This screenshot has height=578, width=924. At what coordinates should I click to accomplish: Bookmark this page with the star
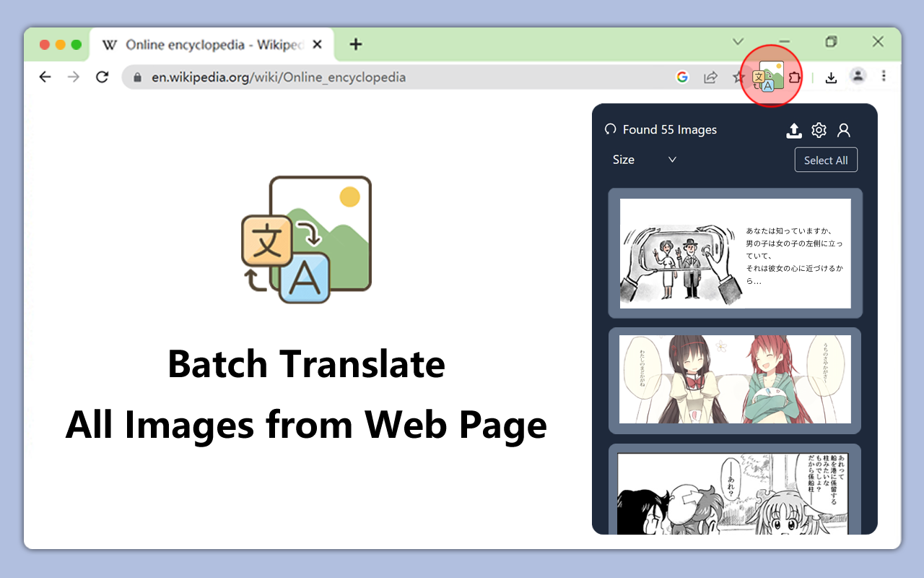(x=737, y=77)
